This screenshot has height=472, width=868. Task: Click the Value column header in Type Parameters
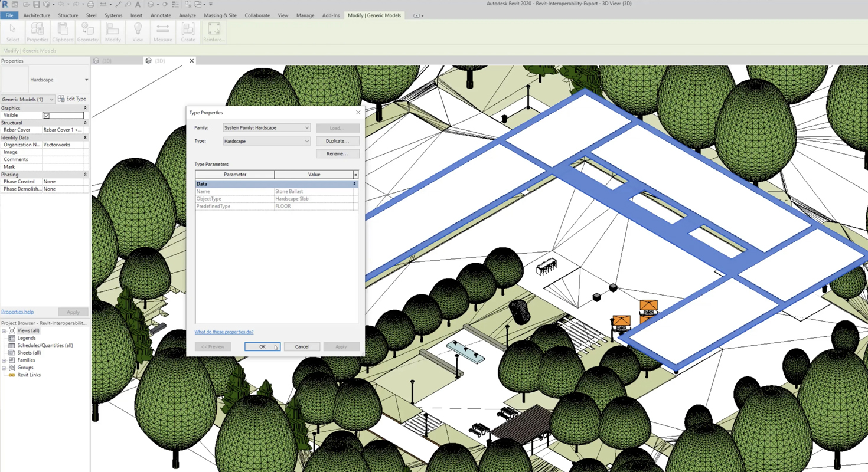tap(314, 175)
